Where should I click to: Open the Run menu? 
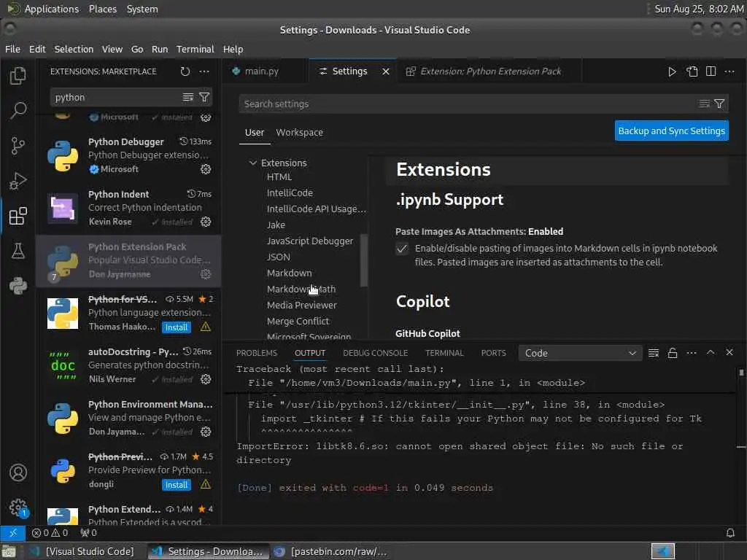160,49
